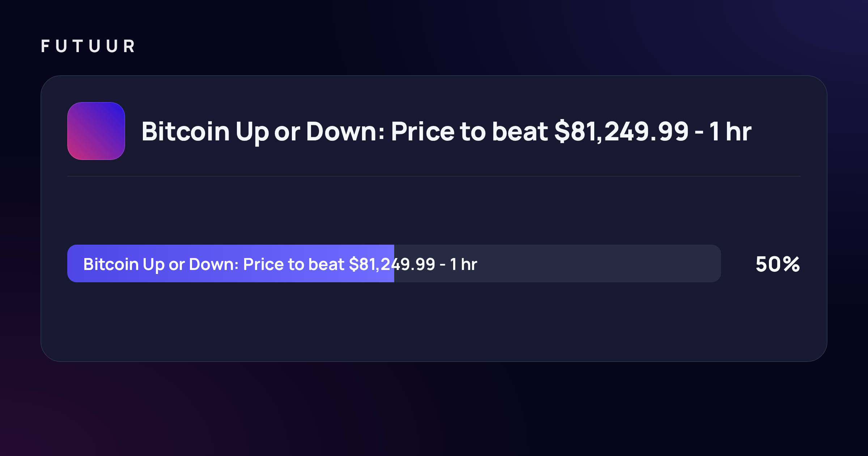The width and height of the screenshot is (868, 456).
Task: Click the boundary where the purple bar fill ends
Action: point(394,263)
